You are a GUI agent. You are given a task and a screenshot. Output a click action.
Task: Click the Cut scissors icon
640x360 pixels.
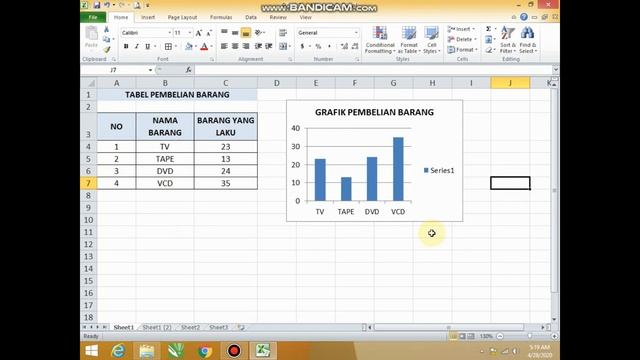click(107, 29)
